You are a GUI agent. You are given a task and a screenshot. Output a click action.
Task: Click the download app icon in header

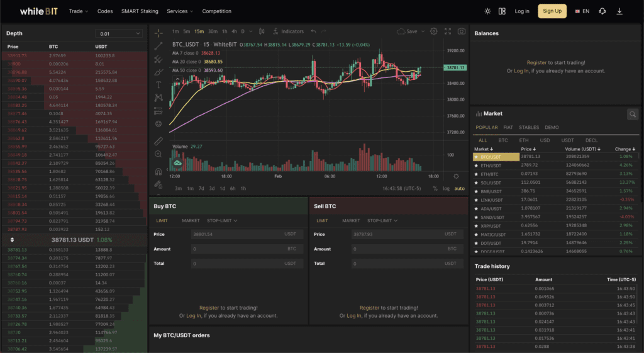coord(619,11)
